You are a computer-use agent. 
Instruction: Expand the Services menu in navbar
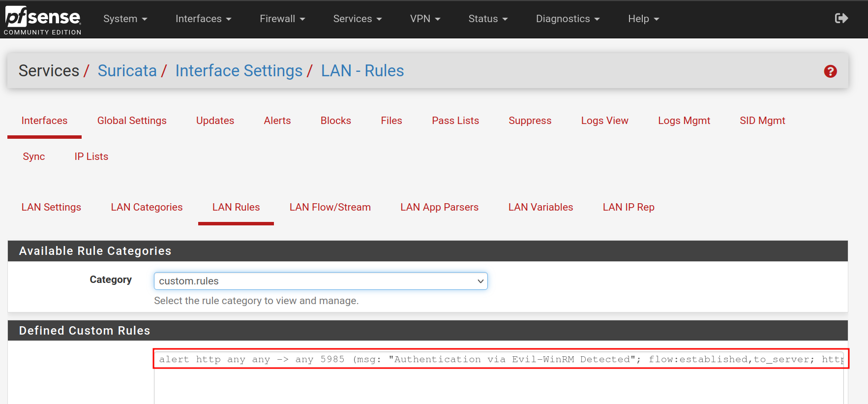tap(358, 19)
